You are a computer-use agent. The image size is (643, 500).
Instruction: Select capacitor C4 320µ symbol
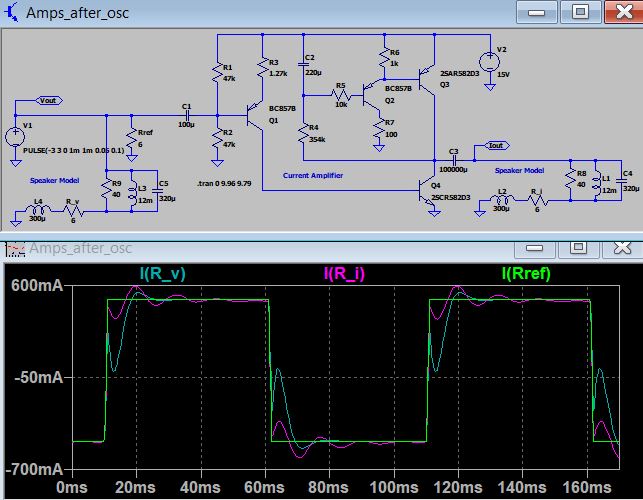[x=621, y=180]
